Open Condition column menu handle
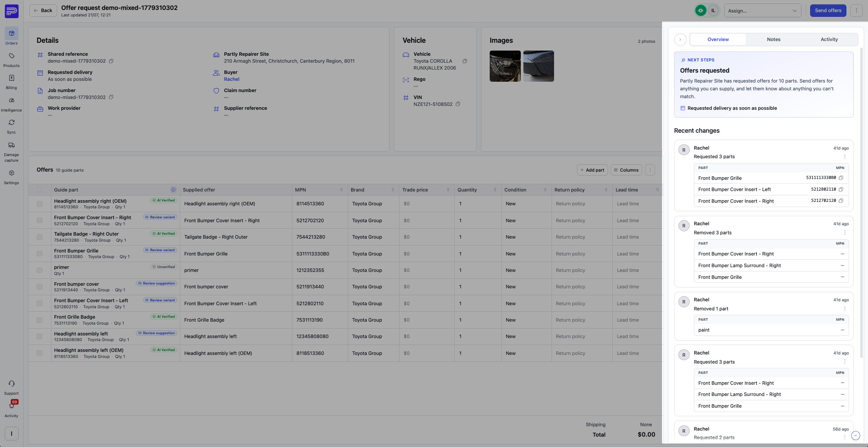The height and width of the screenshot is (447, 868). click(x=545, y=190)
